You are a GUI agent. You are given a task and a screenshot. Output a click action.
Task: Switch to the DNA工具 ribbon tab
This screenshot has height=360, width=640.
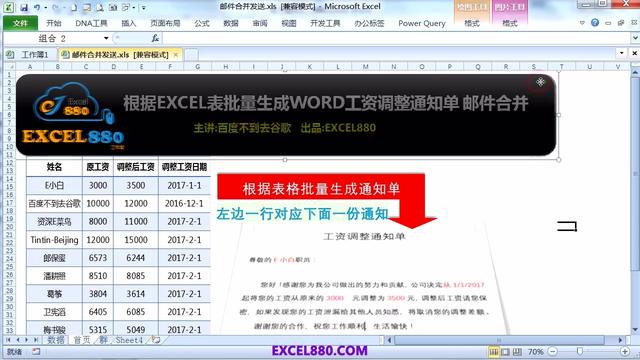pyautogui.click(x=91, y=23)
